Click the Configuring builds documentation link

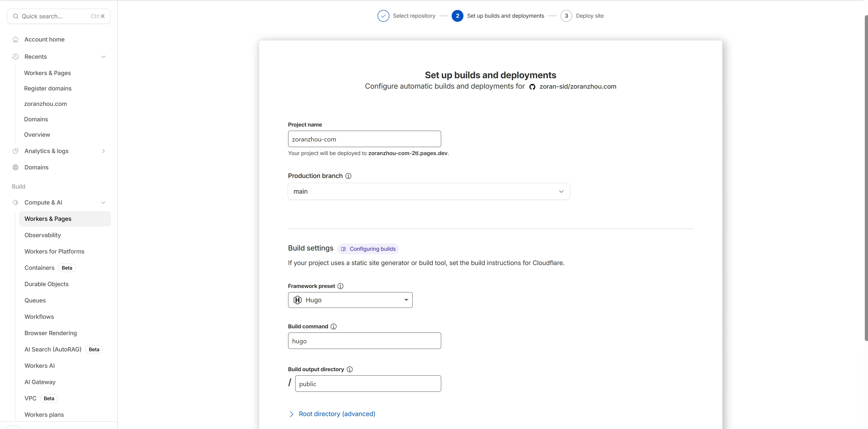(368, 249)
